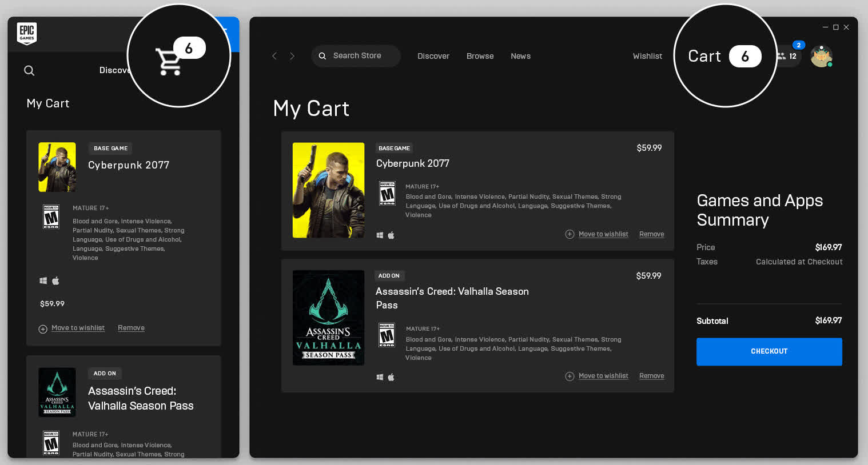
Task: Click plus icon beside Valhalla Move to wishlist, wide window
Action: 570,376
